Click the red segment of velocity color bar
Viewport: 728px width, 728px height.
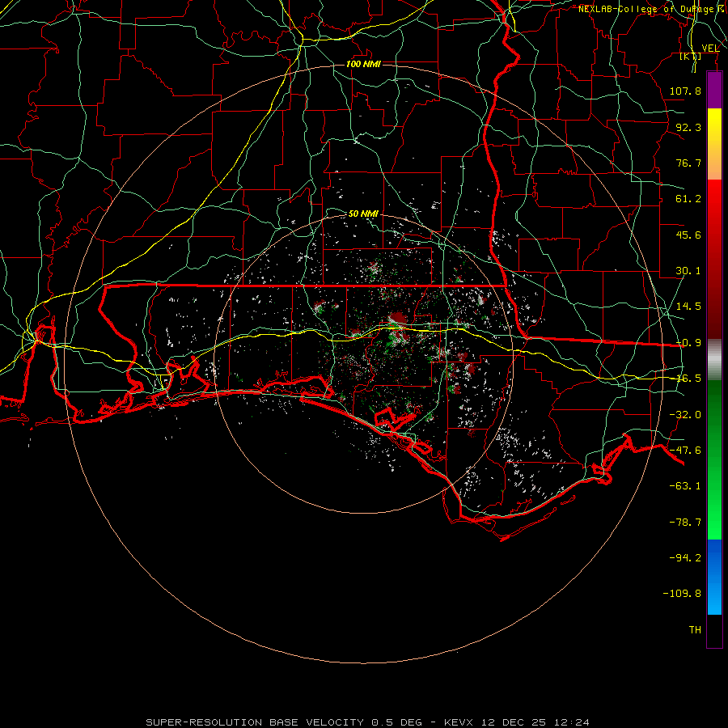(714, 259)
